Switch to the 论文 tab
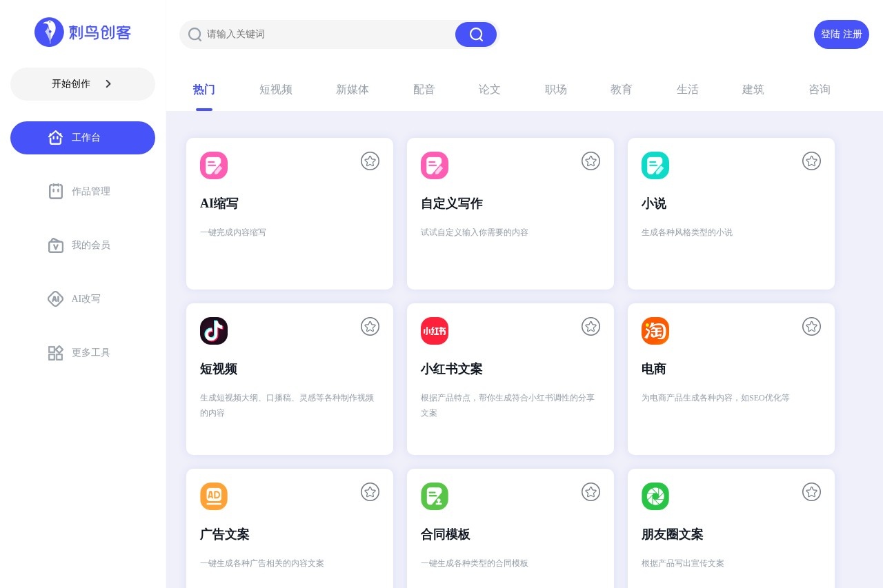The width and height of the screenshot is (883, 588). coord(490,90)
